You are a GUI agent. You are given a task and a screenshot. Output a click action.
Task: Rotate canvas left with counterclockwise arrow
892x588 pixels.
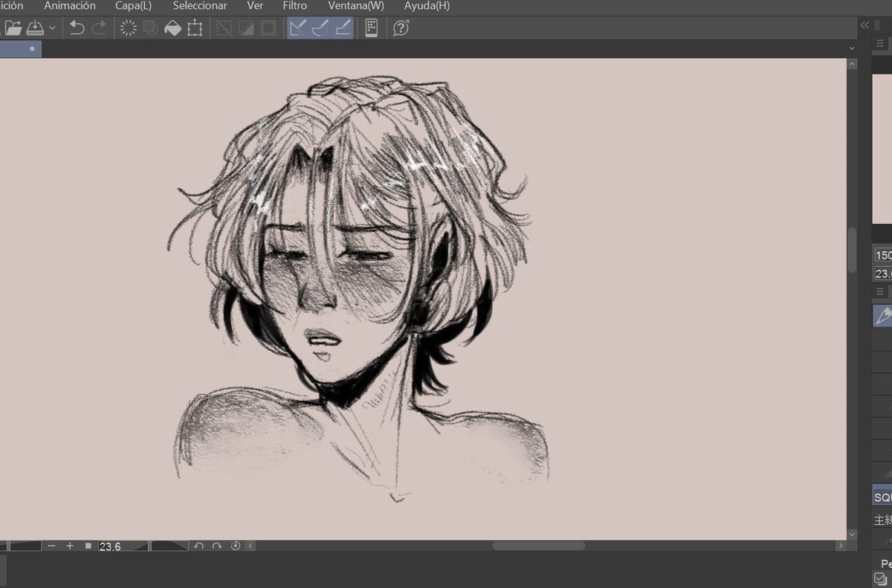pyautogui.click(x=198, y=546)
